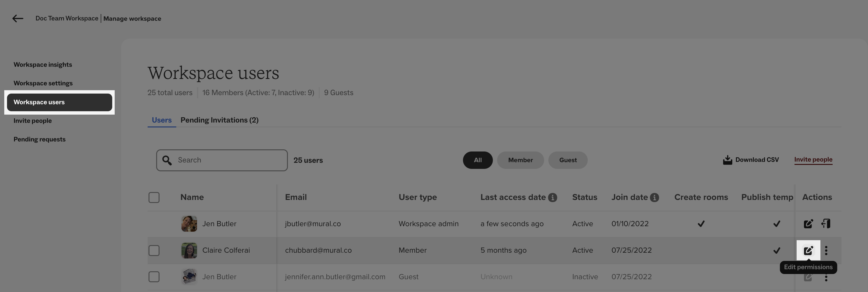Check the checkbox on Claire Colferai's row
The image size is (868, 292).
[x=154, y=250]
